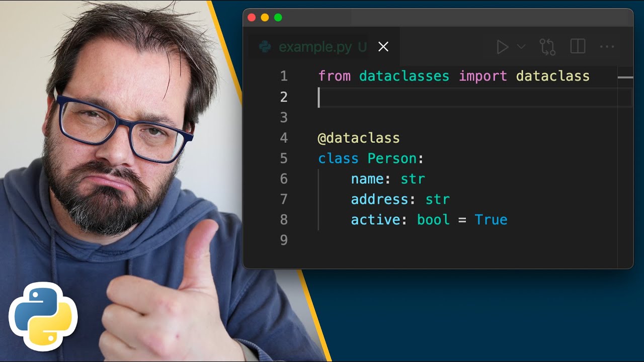Click the Python file icon on tab
This screenshot has height=362, width=644.
(265, 47)
